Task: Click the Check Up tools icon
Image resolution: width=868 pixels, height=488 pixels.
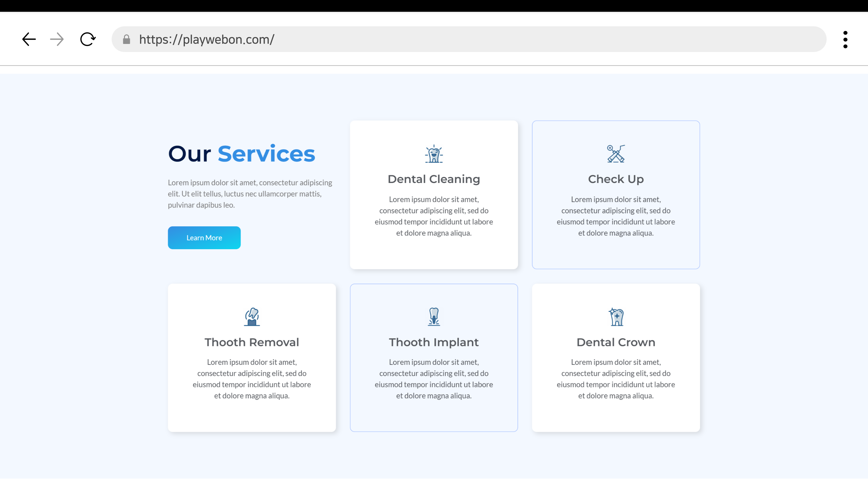Action: (615, 154)
